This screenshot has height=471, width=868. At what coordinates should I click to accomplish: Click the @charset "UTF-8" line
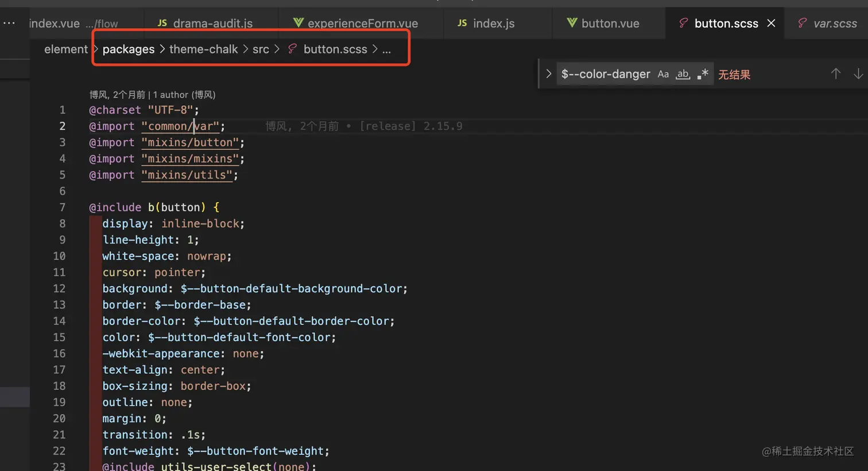tap(144, 110)
